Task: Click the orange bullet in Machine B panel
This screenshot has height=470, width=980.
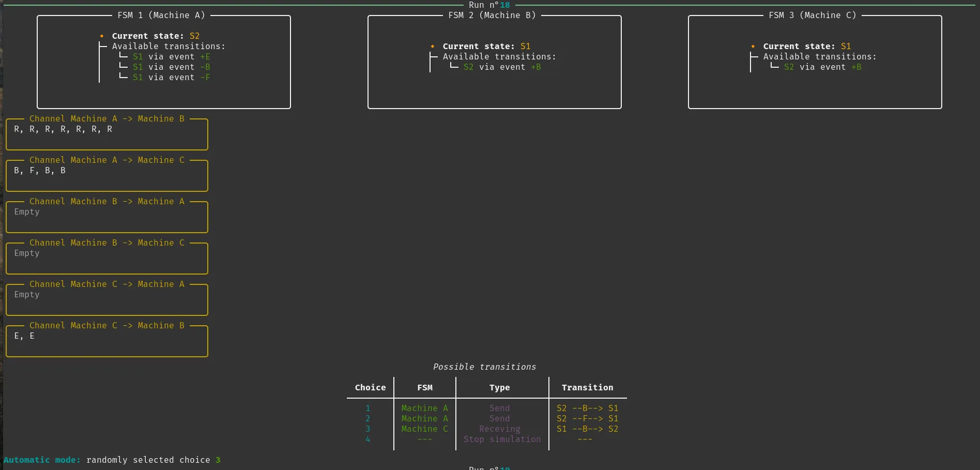Action: (433, 47)
